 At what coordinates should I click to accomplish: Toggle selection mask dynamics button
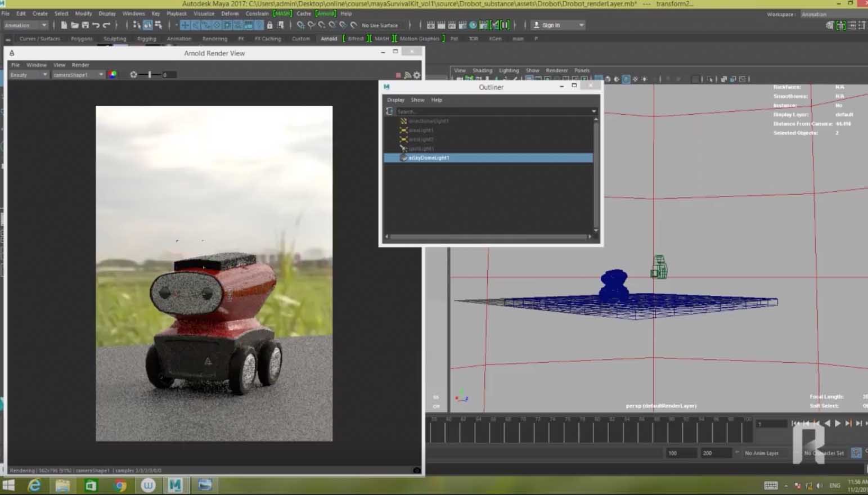click(x=238, y=25)
